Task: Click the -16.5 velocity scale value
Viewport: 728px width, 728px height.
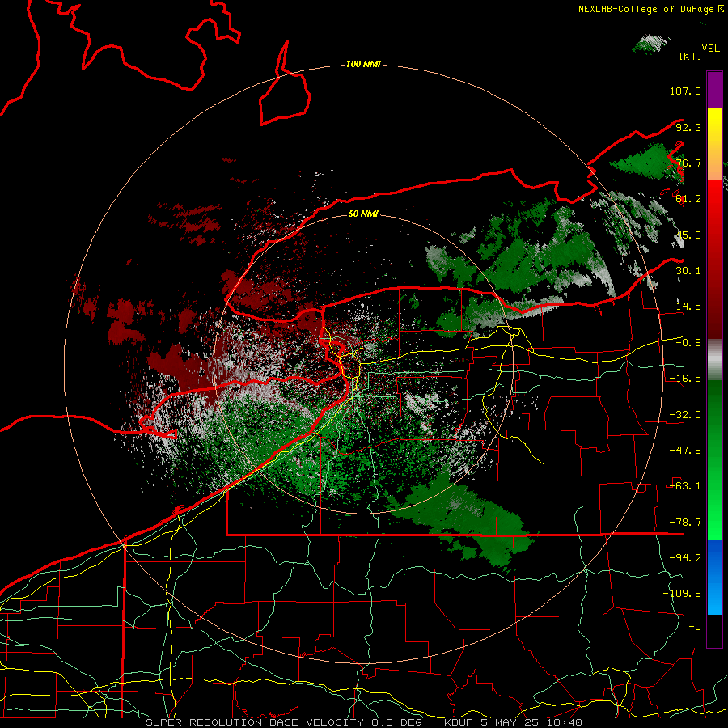Action: (685, 379)
